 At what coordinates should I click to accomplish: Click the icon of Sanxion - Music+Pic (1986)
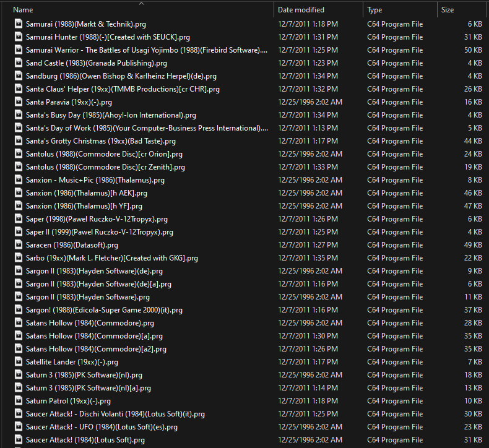19,180
